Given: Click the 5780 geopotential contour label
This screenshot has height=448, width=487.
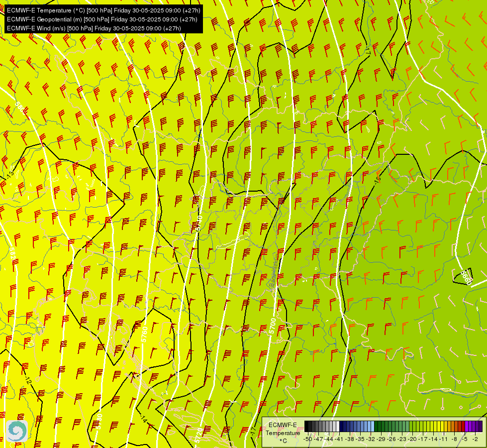Looking at the screenshot, I should click(x=99, y=422).
